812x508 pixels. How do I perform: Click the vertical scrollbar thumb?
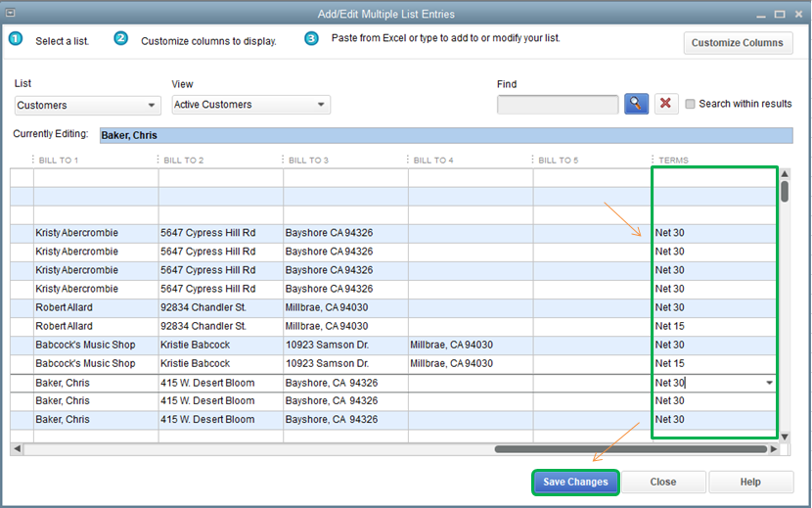pos(785,191)
